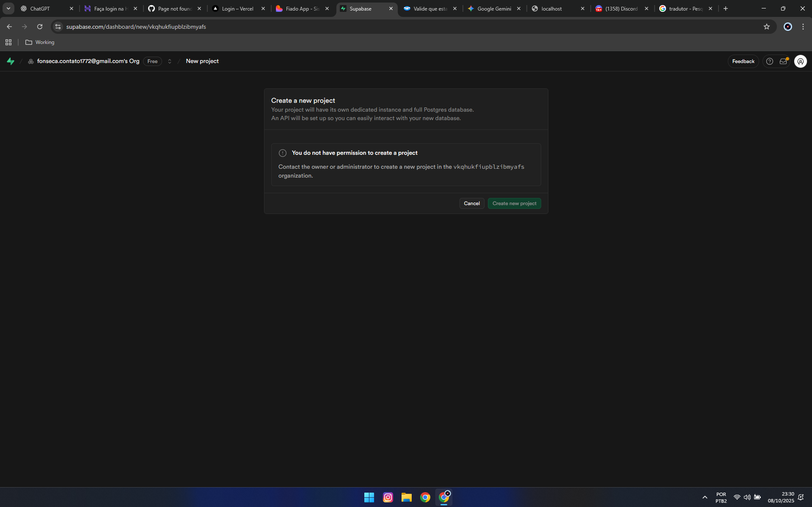Cancel the new project creation
This screenshot has height=507, width=812.
click(x=472, y=203)
